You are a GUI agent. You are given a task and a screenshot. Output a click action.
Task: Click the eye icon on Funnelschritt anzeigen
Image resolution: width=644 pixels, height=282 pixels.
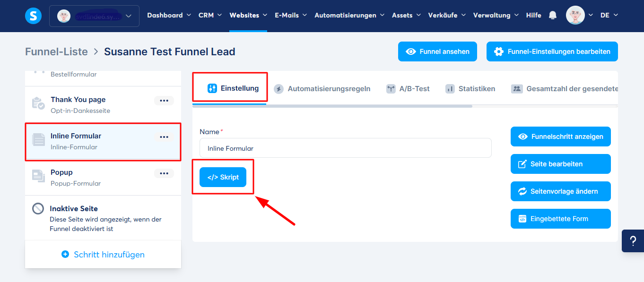pyautogui.click(x=523, y=137)
